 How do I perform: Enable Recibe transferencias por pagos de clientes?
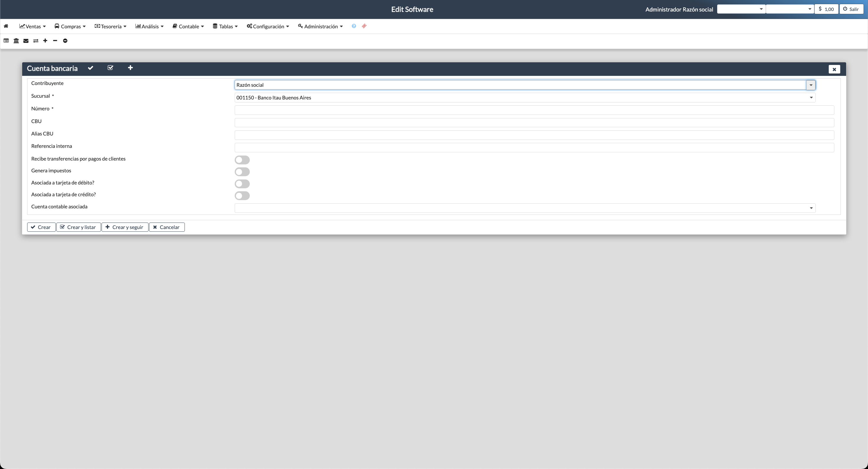click(x=242, y=160)
